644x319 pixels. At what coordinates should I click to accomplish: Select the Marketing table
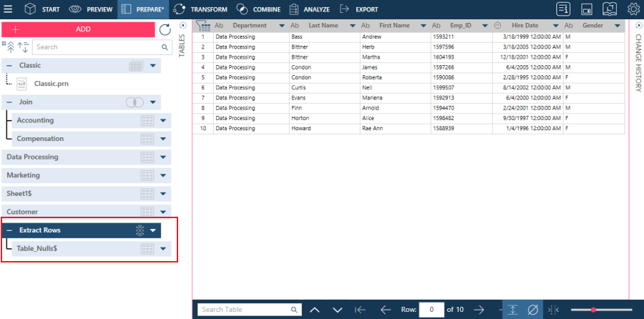[x=87, y=175]
